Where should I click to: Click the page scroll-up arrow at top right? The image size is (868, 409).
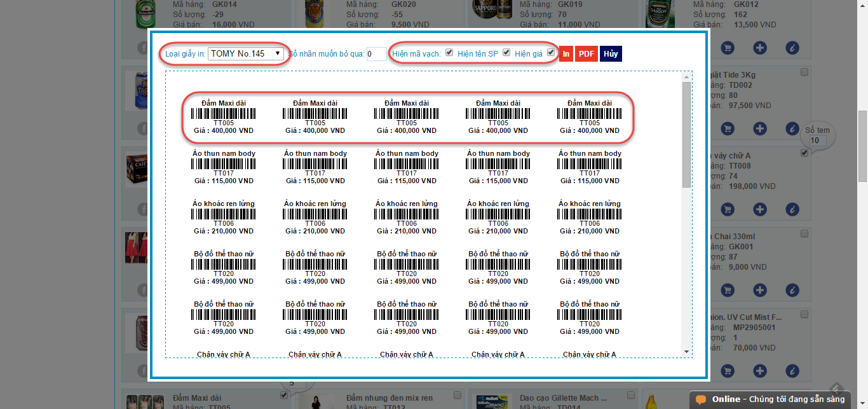[862, 5]
